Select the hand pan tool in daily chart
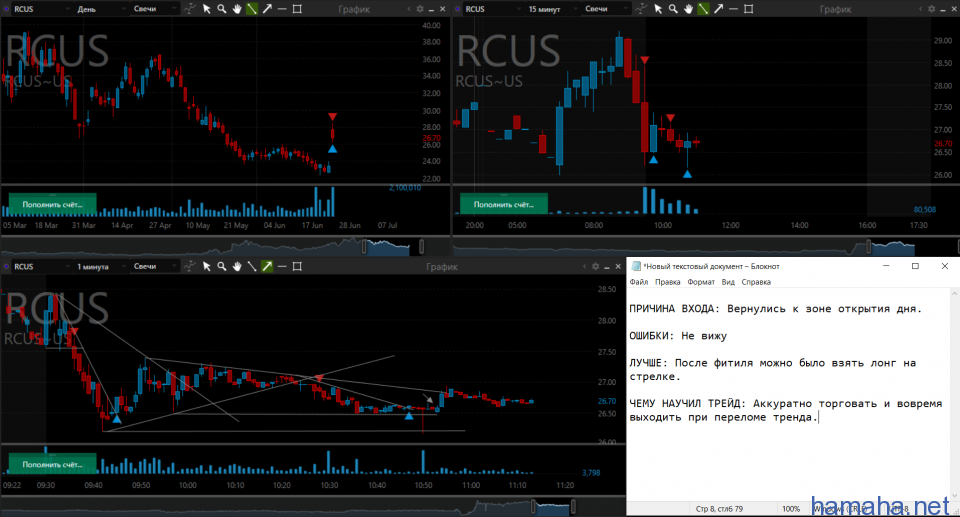The height and width of the screenshot is (517, 960). coord(237,9)
